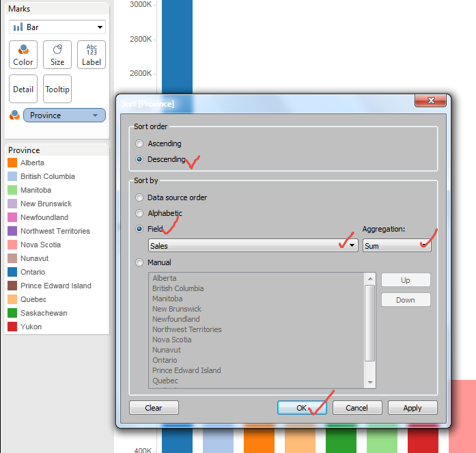The image size is (476, 453).
Task: Click Ontario blue legend swatch
Action: (12, 272)
